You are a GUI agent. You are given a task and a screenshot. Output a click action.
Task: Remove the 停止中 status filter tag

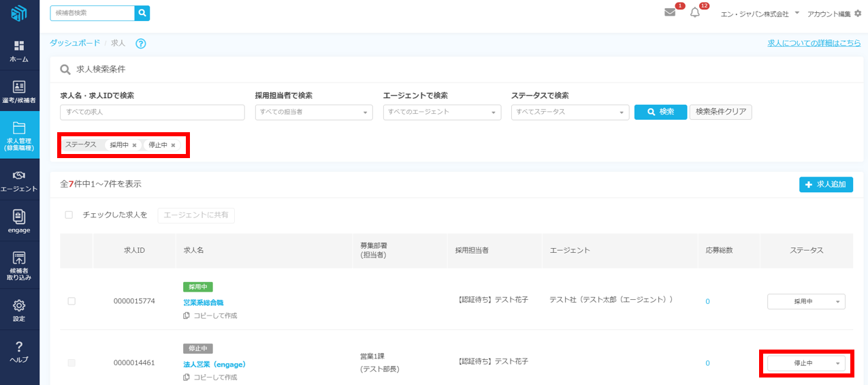click(x=174, y=145)
